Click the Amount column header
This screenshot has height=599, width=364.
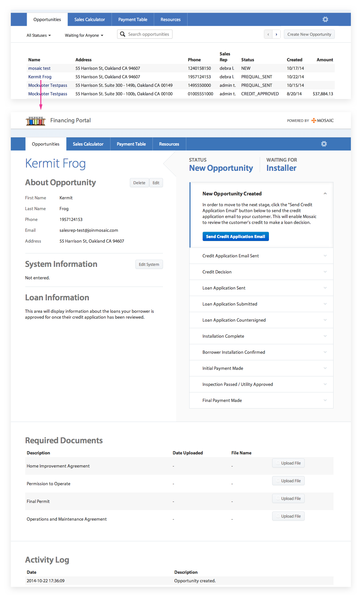pos(325,60)
